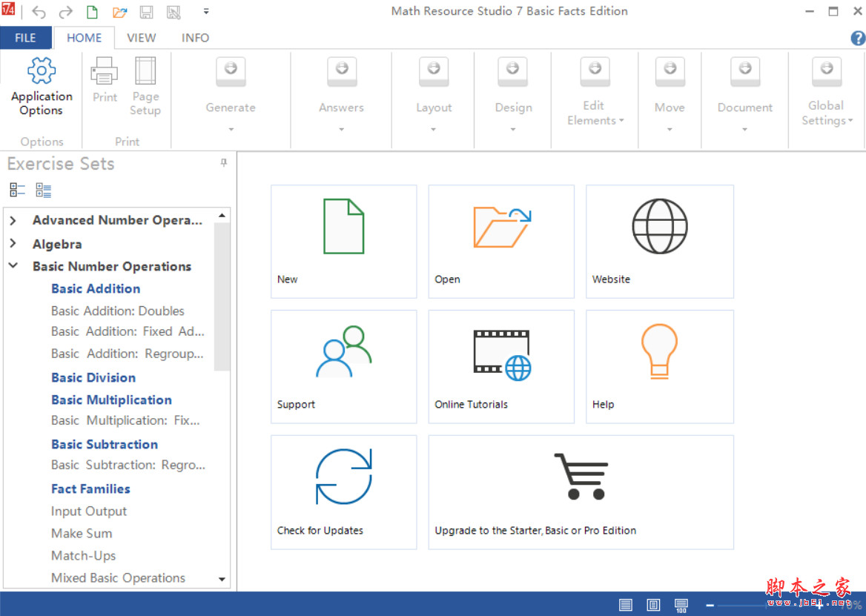The image size is (866, 616).
Task: Open Global Settings
Action: coord(825,89)
